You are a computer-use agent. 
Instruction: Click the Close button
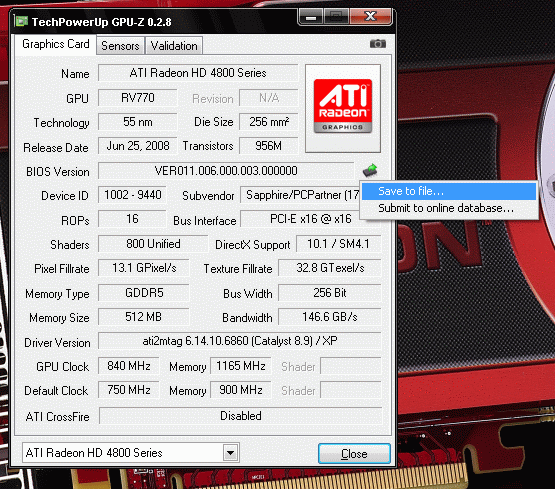click(354, 453)
